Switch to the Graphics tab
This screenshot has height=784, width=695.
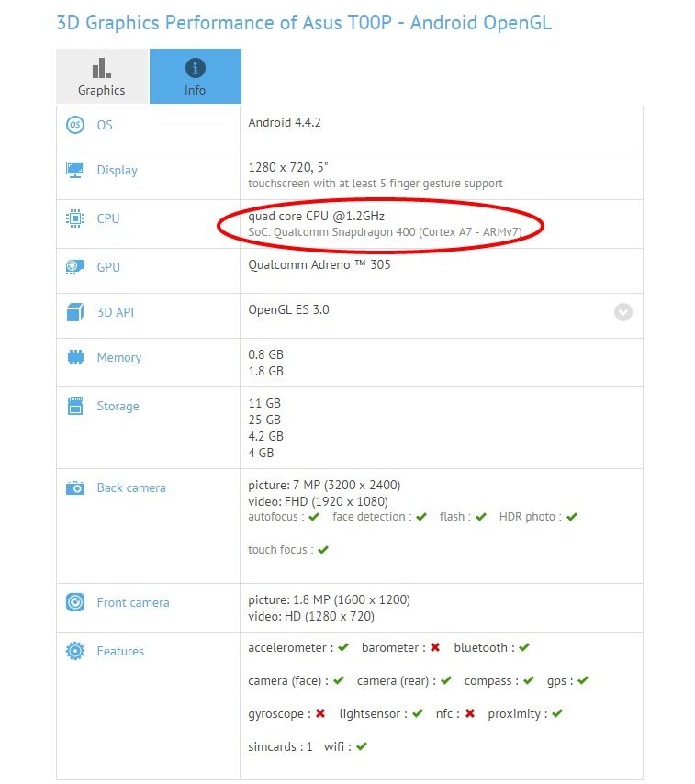coord(102,76)
